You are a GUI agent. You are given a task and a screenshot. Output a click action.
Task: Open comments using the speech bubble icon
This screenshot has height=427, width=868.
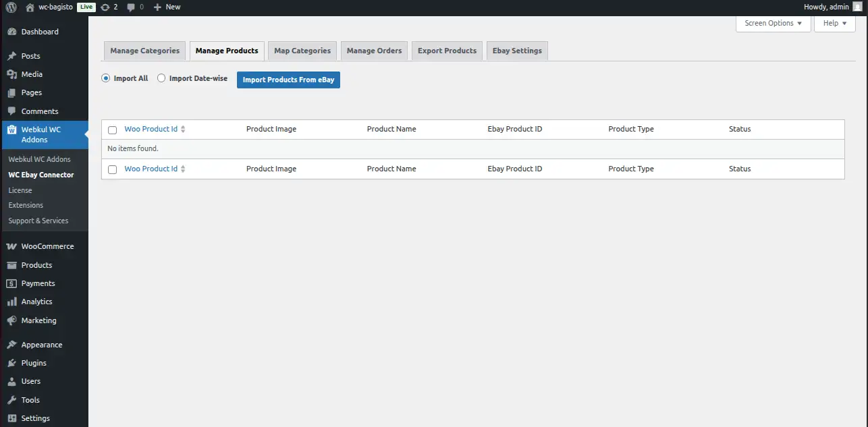pos(130,7)
